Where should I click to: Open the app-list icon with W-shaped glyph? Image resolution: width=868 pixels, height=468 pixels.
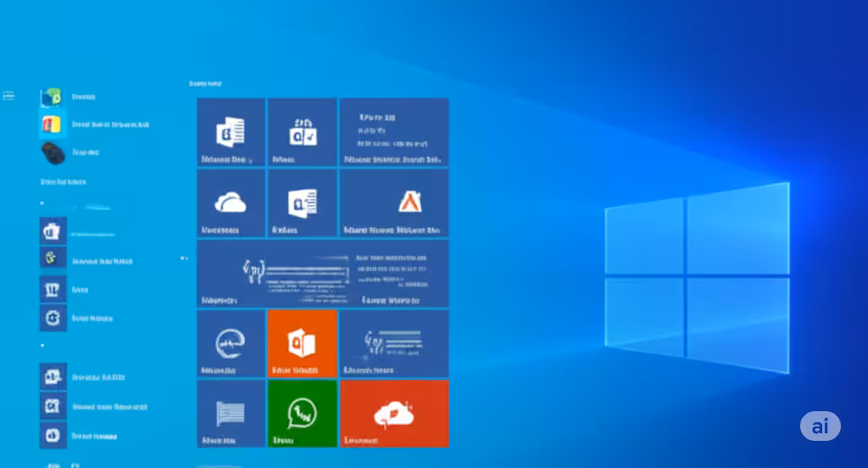click(53, 289)
